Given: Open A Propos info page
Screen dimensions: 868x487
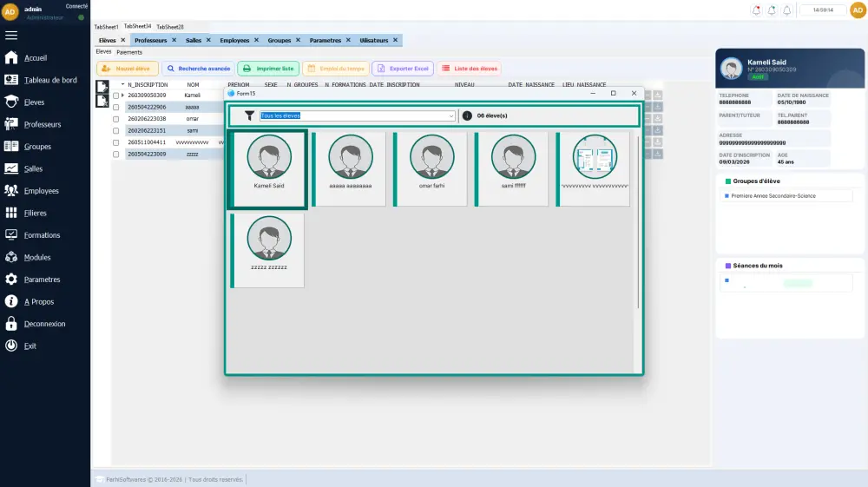Looking at the screenshot, I should point(39,301).
